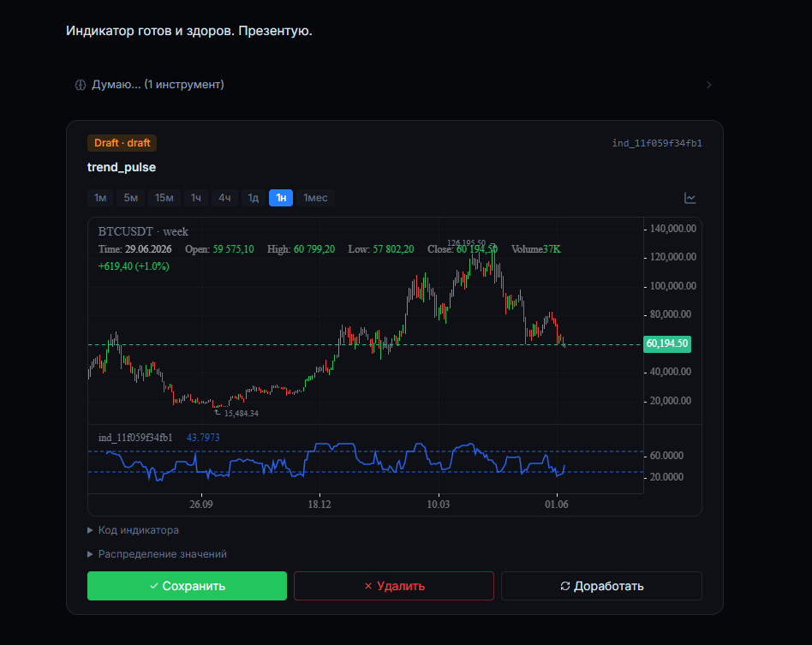Screen dimensions: 812x645
Task: Click the Low value 57 802,20
Action: [x=393, y=249]
